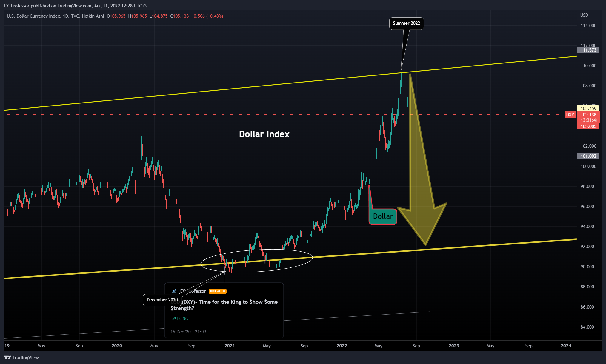Click the 13:31:41 countdown timer label
This screenshot has height=364, width=606.
tap(589, 120)
